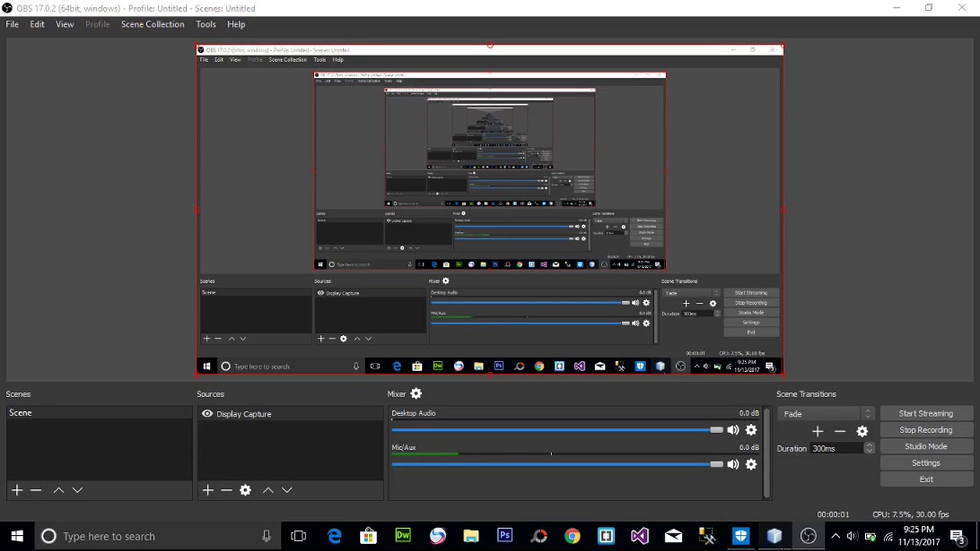
Task: Open Microsoft Store from the taskbar
Action: click(368, 536)
